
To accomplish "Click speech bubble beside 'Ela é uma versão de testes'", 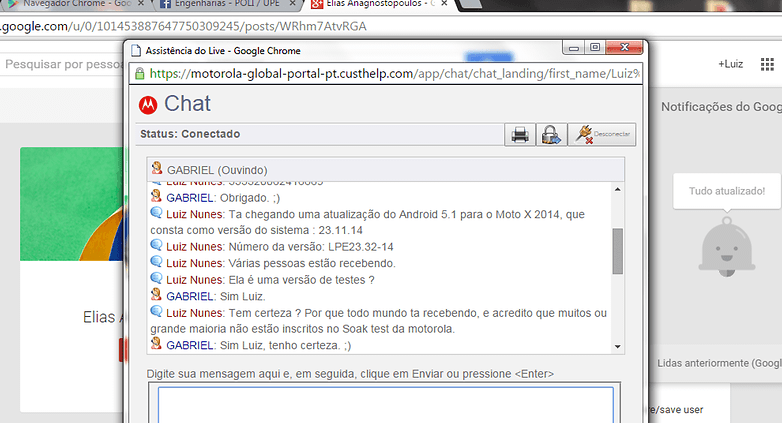I will click(x=156, y=278).
